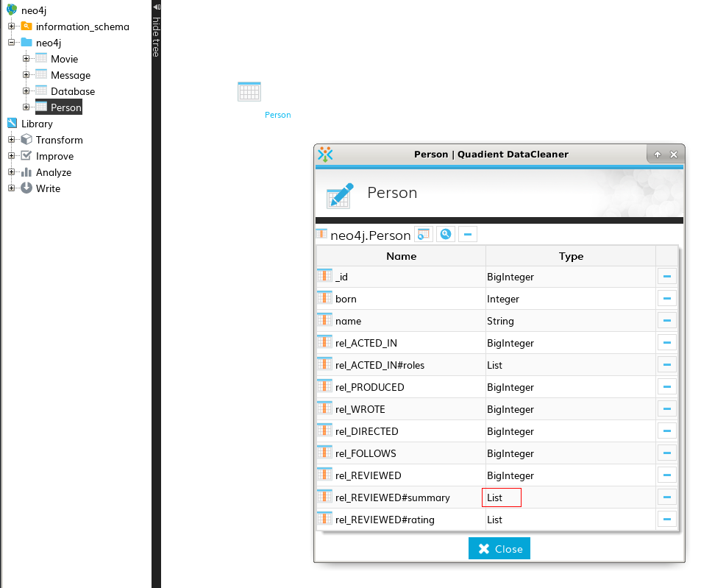
Task: Remove the rel_WROTE column
Action: 667,408
